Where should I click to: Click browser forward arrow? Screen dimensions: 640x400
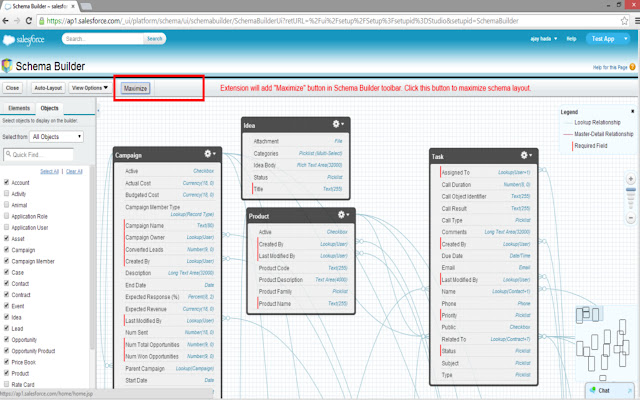17,21
